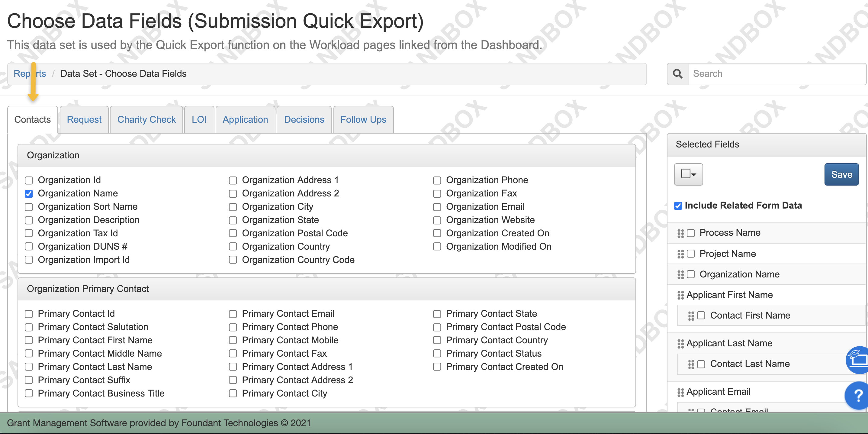Tick Contact Last Name selected field checkbox
Image resolution: width=868 pixels, height=434 pixels.
[x=701, y=364]
